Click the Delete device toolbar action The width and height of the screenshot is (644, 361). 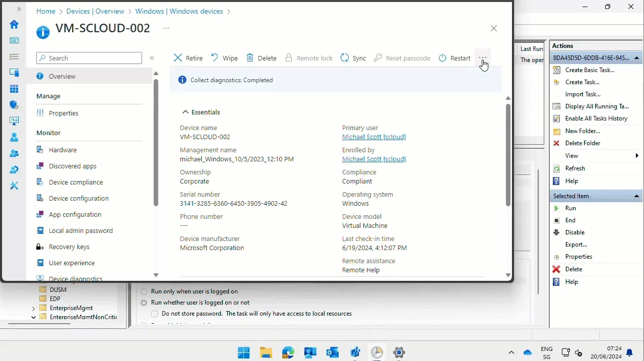[261, 58]
